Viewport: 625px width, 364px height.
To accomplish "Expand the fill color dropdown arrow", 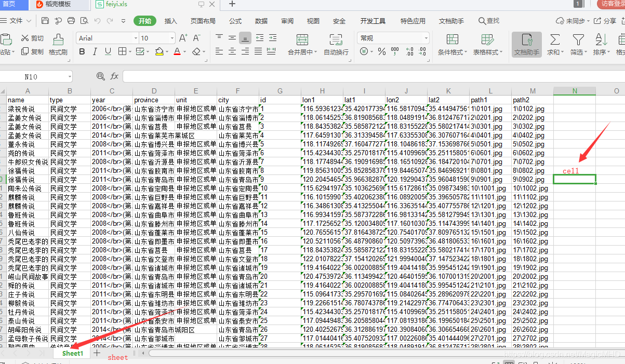I will point(167,52).
